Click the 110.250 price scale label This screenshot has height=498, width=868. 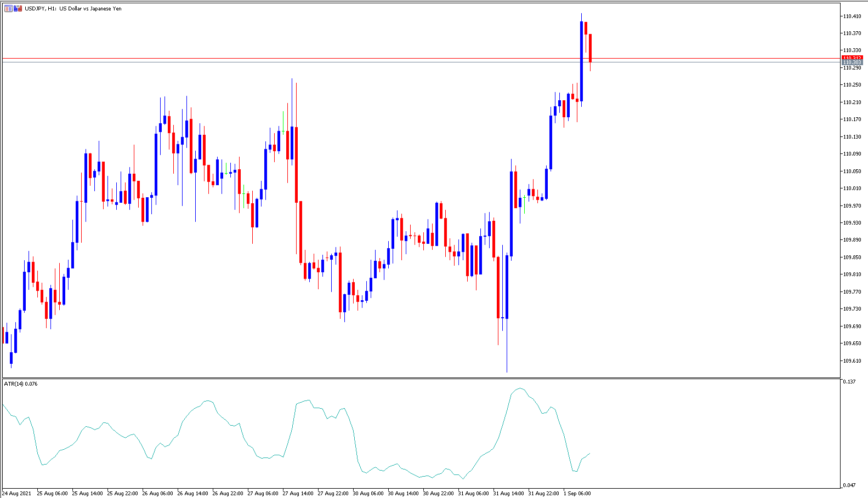coord(852,85)
